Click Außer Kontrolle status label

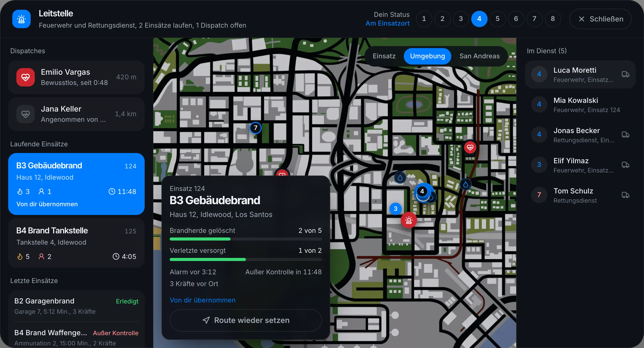(x=116, y=333)
